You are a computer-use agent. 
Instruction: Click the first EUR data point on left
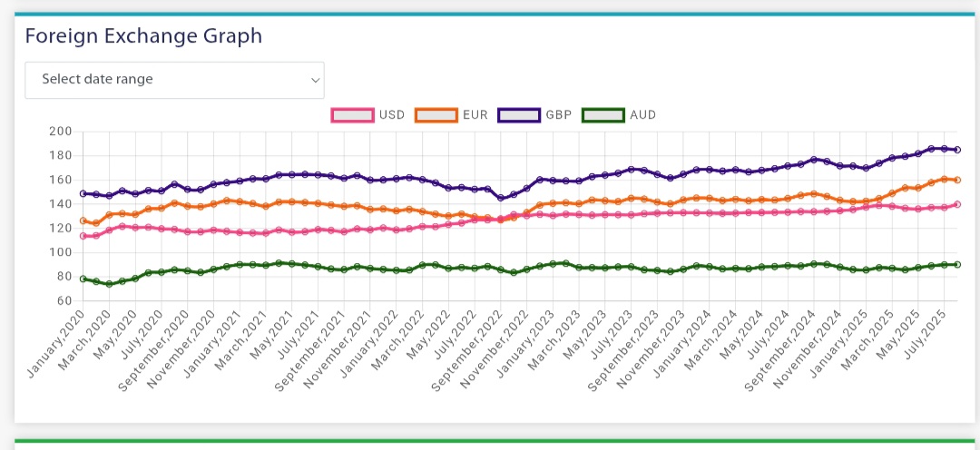(x=83, y=220)
